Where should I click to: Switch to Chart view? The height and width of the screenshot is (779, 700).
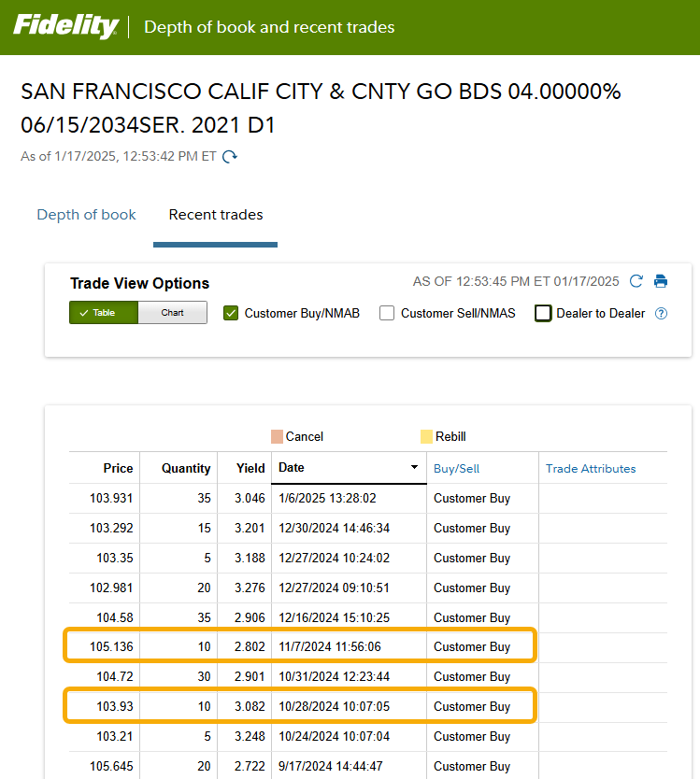coord(172,313)
